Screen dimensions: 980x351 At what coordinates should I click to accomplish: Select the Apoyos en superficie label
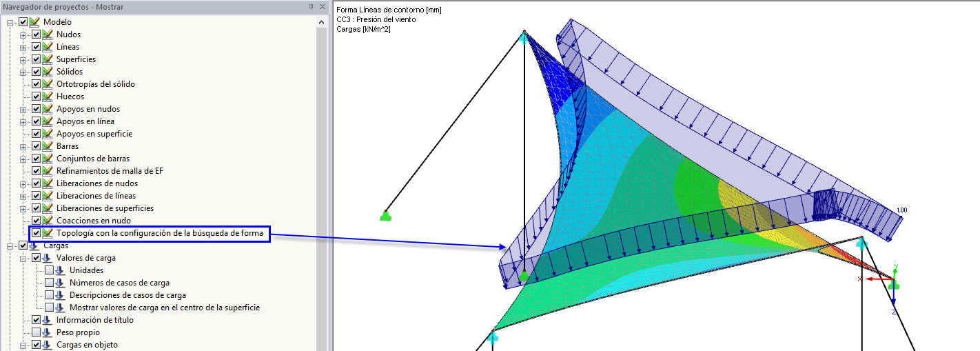94,134
